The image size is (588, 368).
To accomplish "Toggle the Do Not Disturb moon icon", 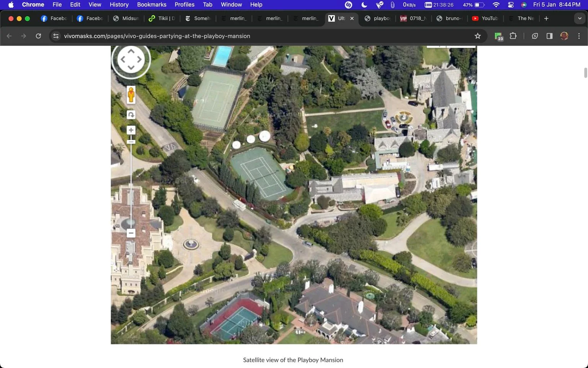I will pos(364,5).
